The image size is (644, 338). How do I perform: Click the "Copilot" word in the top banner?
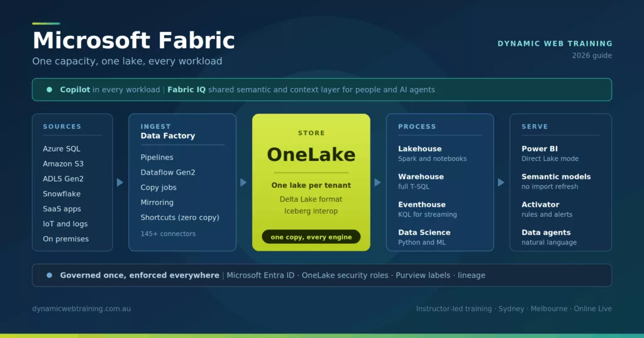click(75, 89)
